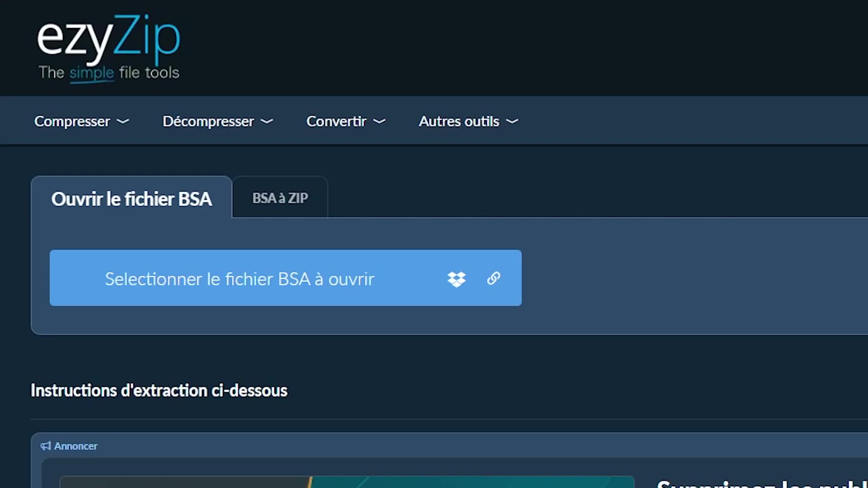868x488 pixels.
Task: Click the megaphone Annoncer icon
Action: (x=45, y=446)
